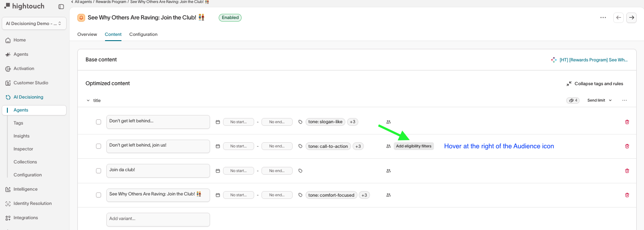Click the Enabled status badge
Image resolution: width=644 pixels, height=230 pixels.
(x=230, y=18)
